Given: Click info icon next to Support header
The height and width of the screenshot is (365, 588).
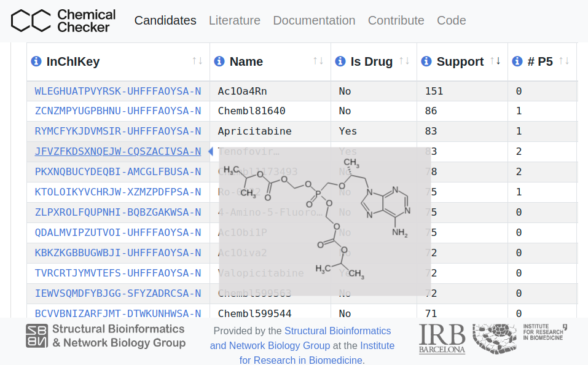Looking at the screenshot, I should [x=426, y=61].
